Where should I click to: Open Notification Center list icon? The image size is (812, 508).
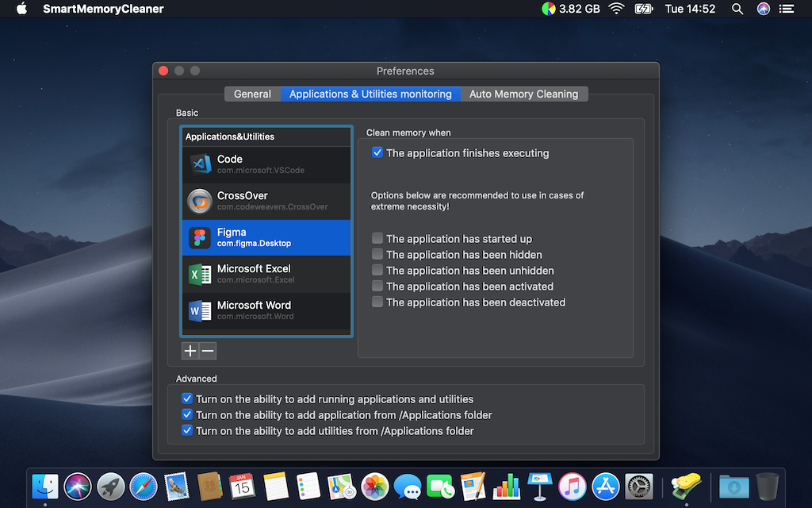click(x=787, y=9)
